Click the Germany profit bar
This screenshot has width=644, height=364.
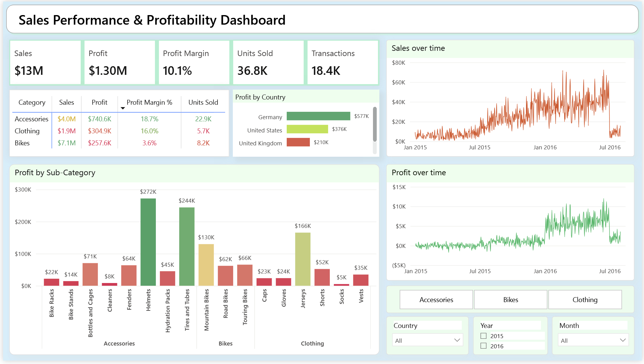coord(318,116)
